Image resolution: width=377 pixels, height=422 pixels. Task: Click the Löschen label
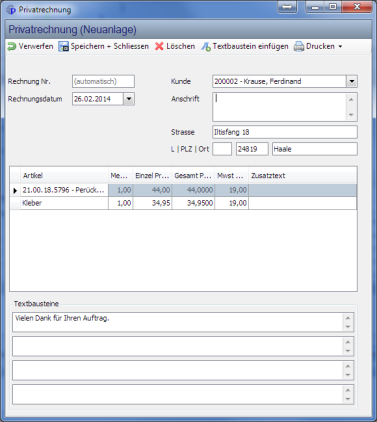pos(181,46)
